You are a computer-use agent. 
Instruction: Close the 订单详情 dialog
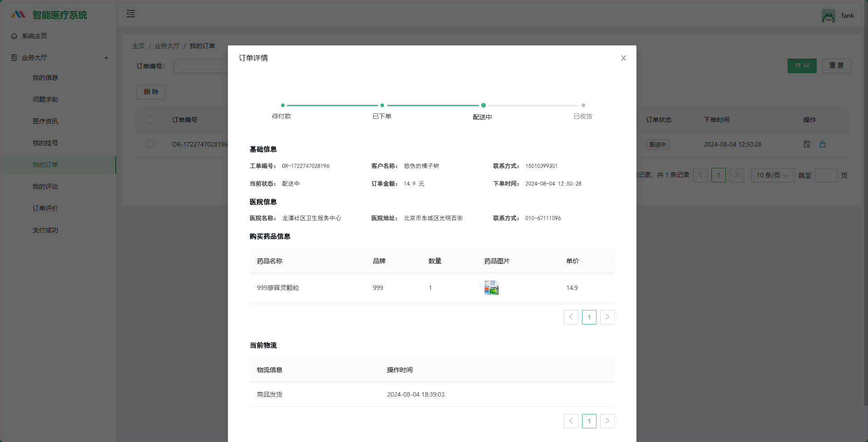pos(623,58)
